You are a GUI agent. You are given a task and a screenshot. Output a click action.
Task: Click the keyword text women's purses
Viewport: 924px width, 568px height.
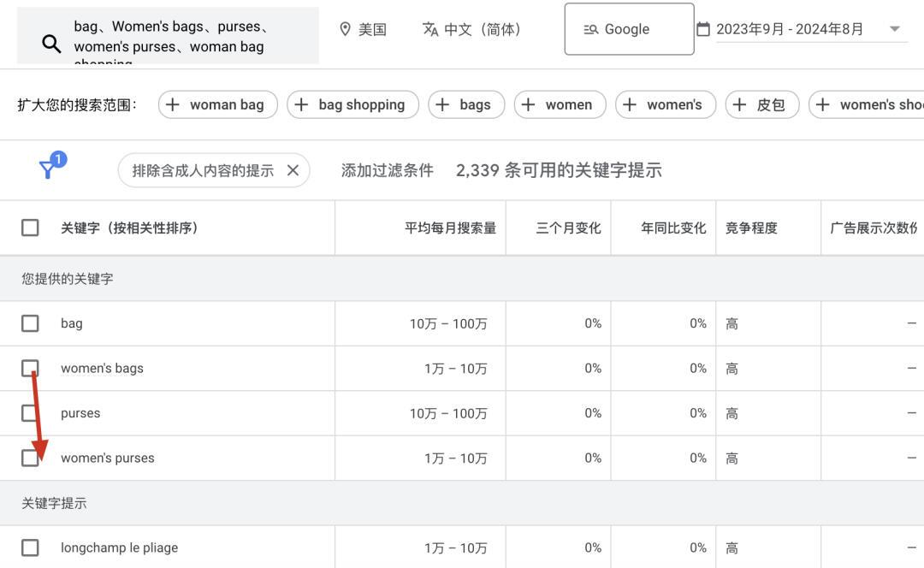[107, 458]
